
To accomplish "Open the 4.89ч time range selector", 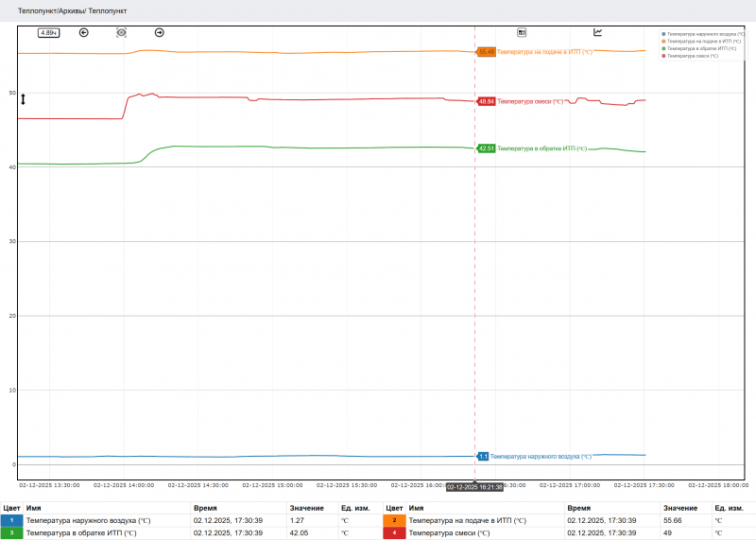I will 48,32.
